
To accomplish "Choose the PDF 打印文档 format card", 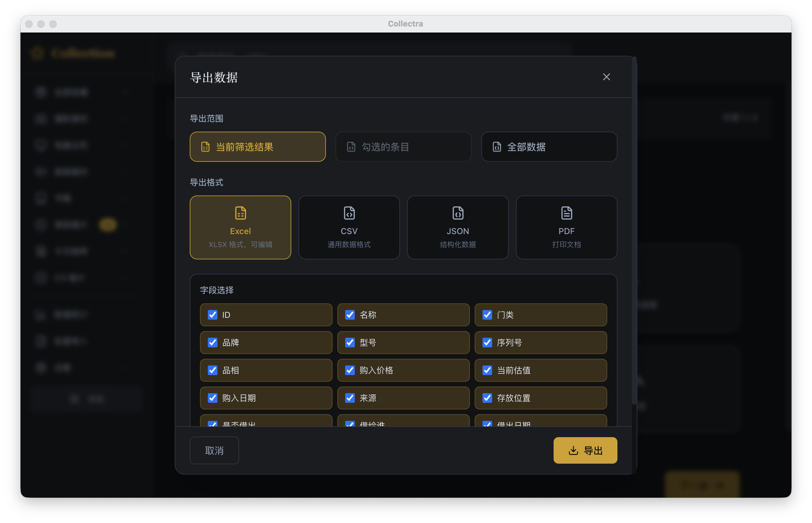I will click(566, 227).
